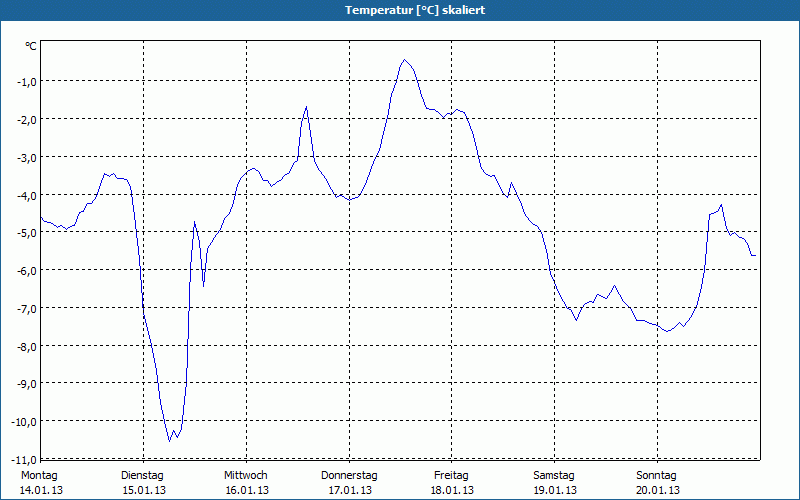This screenshot has width=800, height=500.
Task: Click the -2,0 y-axis label
Action: (26, 119)
